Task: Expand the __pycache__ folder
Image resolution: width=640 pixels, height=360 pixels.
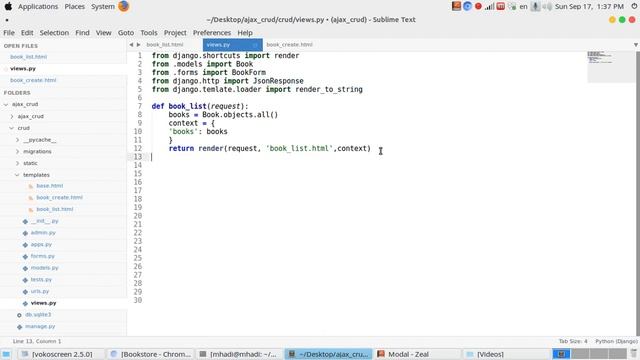Action: [x=18, y=140]
